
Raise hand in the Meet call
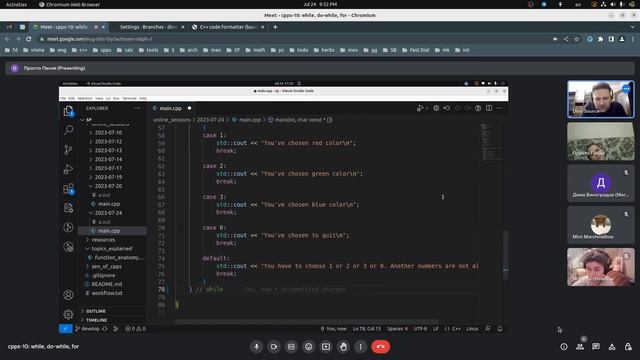(343, 347)
